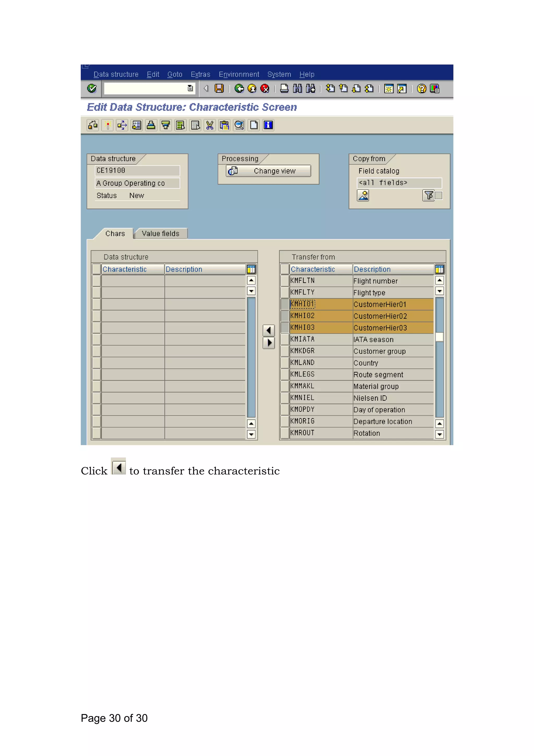The image size is (534, 756).
Task: Open the Environment menu
Action: coord(239,74)
